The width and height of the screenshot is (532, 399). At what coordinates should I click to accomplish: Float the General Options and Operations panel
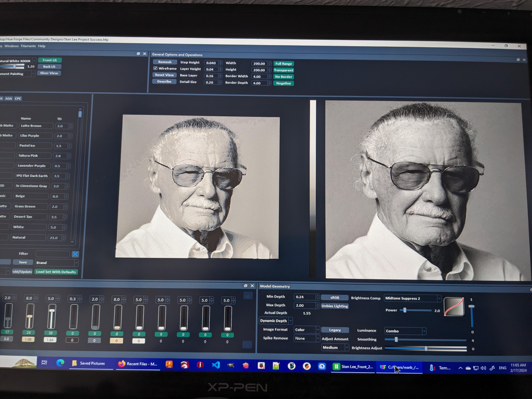[x=518, y=60]
